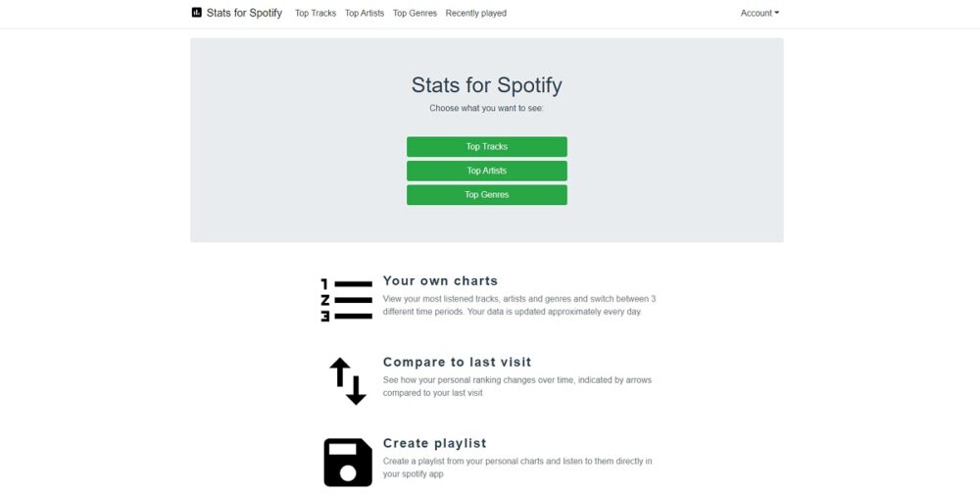Viewport: 980px width, 494px height.
Task: Click the 'Choose what you want to see' text
Action: click(487, 108)
